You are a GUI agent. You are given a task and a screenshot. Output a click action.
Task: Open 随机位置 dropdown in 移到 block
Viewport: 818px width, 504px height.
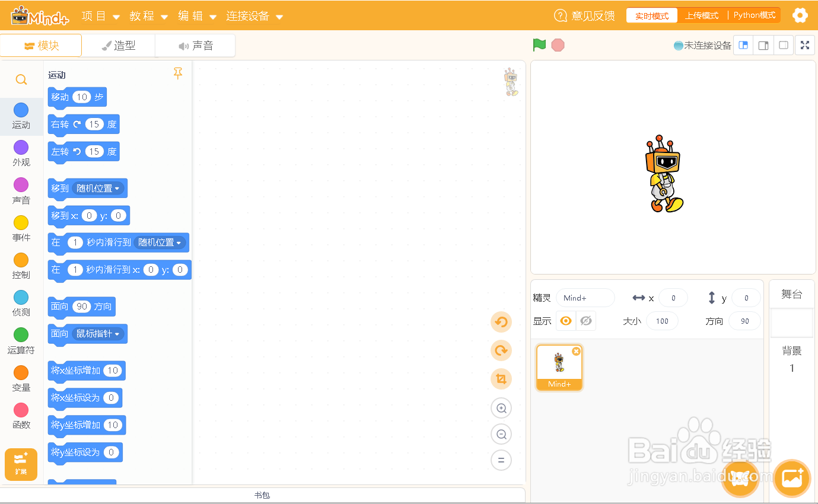coord(98,189)
